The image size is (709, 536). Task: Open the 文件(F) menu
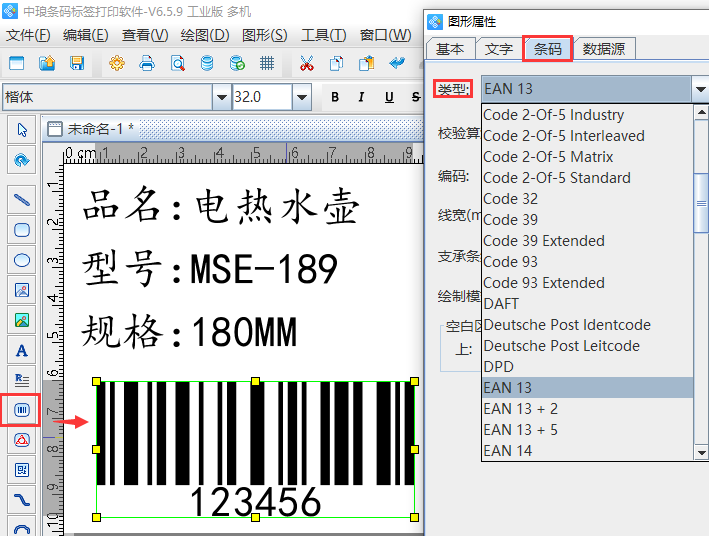coord(28,35)
